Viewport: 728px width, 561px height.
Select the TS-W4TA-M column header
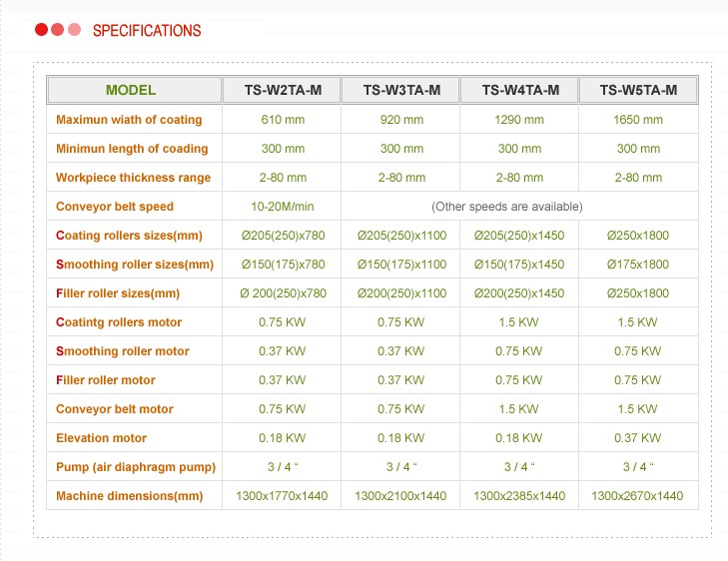click(520, 90)
